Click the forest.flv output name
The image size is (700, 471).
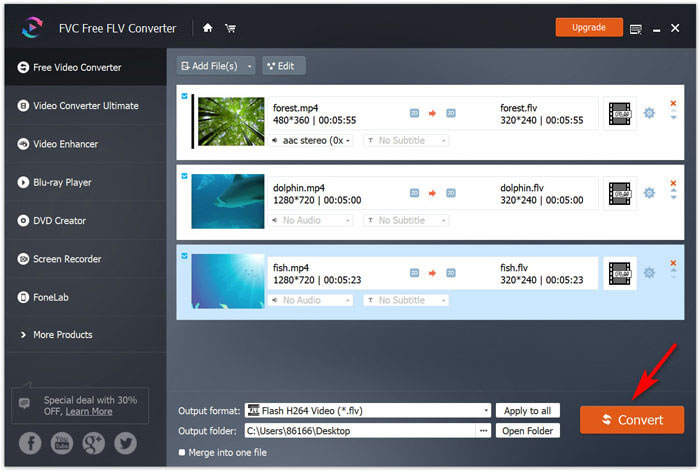coord(518,108)
